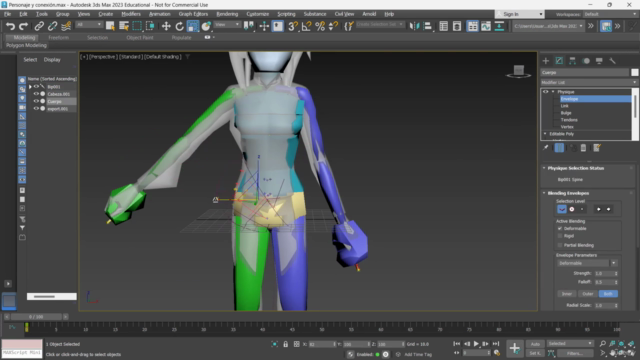Open the Workspaces Default dropdown
Screen dimensions: 640x360
[x=610, y=14]
